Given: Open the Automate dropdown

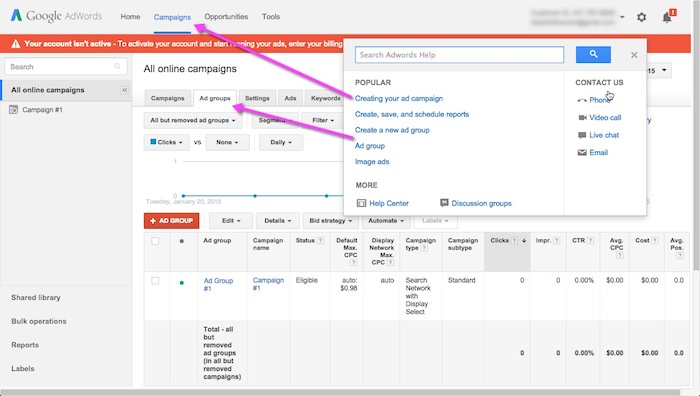Looking at the screenshot, I should coord(386,221).
